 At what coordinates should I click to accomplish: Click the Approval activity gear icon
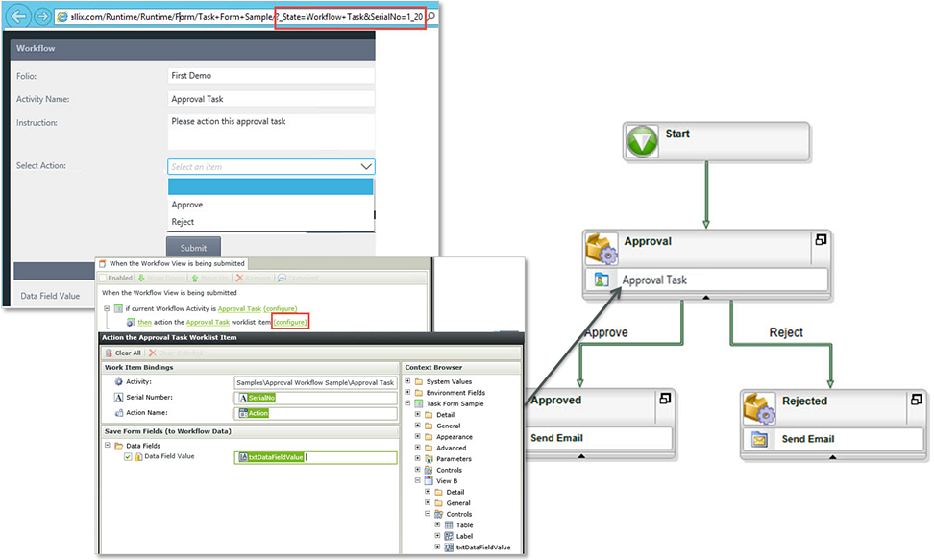coord(601,249)
